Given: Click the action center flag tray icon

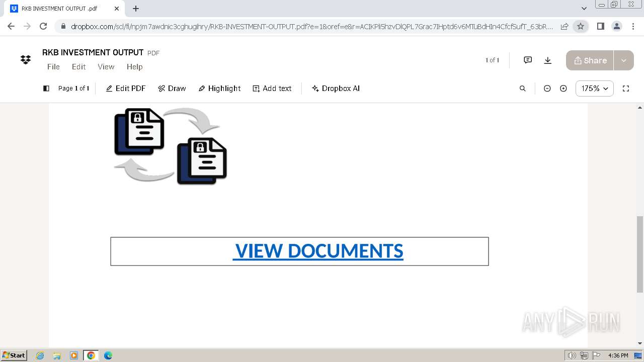Looking at the screenshot, I should 597,355.
